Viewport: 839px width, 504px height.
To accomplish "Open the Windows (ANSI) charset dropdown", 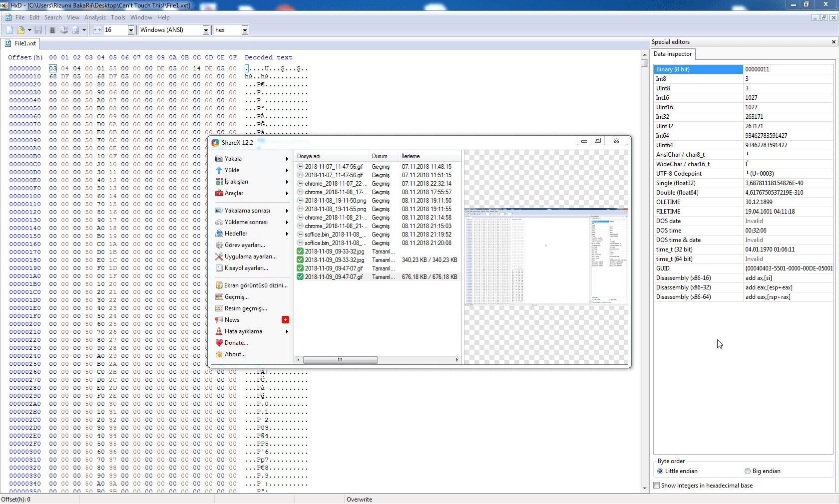I will pyautogui.click(x=205, y=30).
